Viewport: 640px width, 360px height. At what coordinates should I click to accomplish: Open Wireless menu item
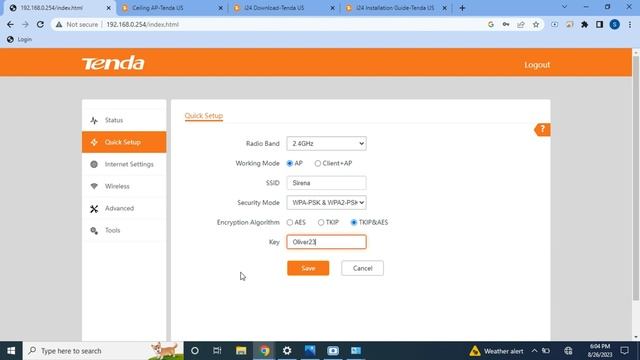(x=124, y=187)
